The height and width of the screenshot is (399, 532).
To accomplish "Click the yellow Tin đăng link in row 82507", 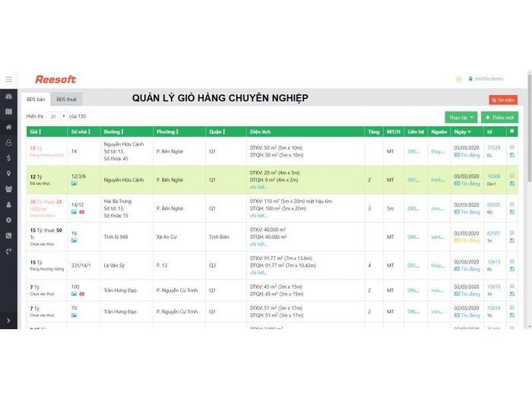I will [x=467, y=241].
